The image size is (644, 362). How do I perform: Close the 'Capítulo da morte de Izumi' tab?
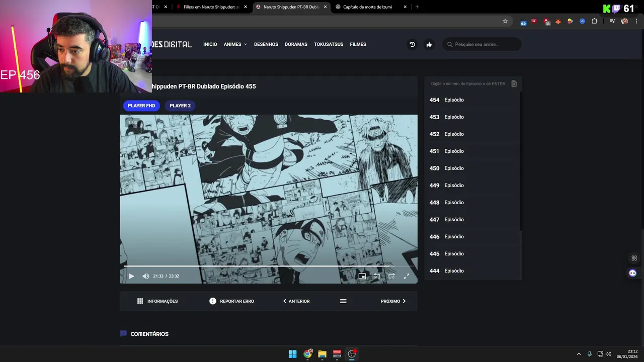(x=405, y=7)
